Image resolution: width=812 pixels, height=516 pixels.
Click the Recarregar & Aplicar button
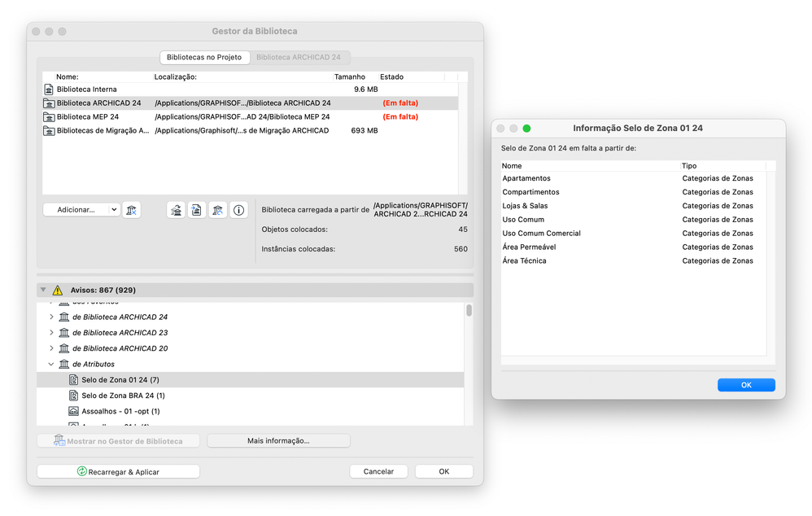click(119, 471)
